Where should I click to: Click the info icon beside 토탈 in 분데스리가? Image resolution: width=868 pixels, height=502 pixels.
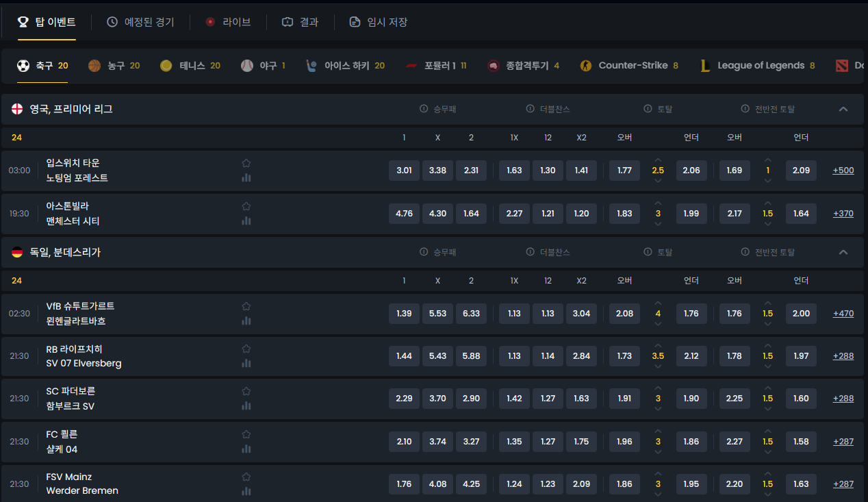pos(648,252)
